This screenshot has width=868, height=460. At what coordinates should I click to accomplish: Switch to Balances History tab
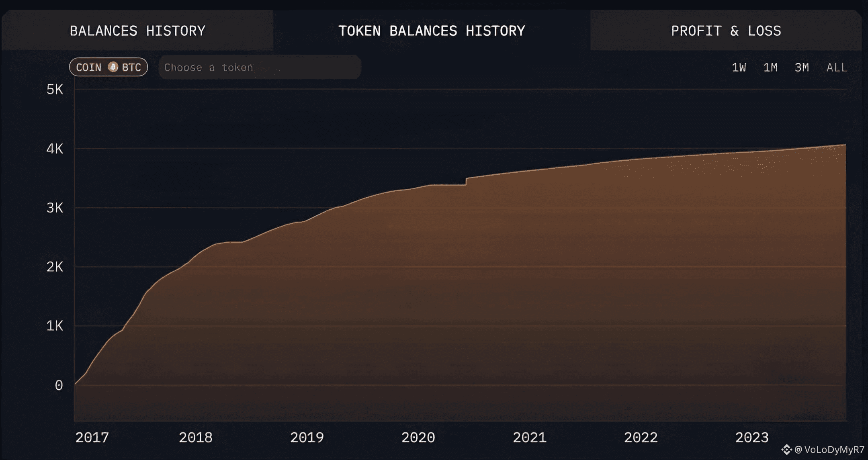point(137,31)
